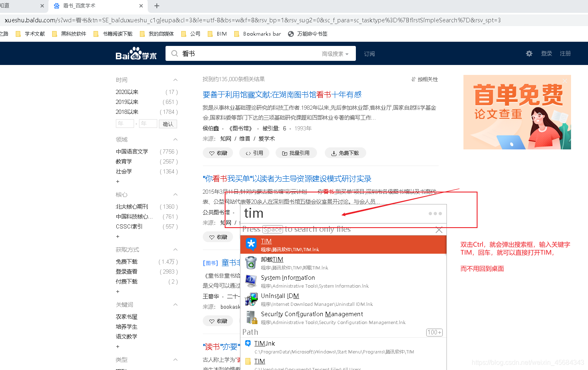Open the launcher three-dots options menu

pyautogui.click(x=435, y=214)
